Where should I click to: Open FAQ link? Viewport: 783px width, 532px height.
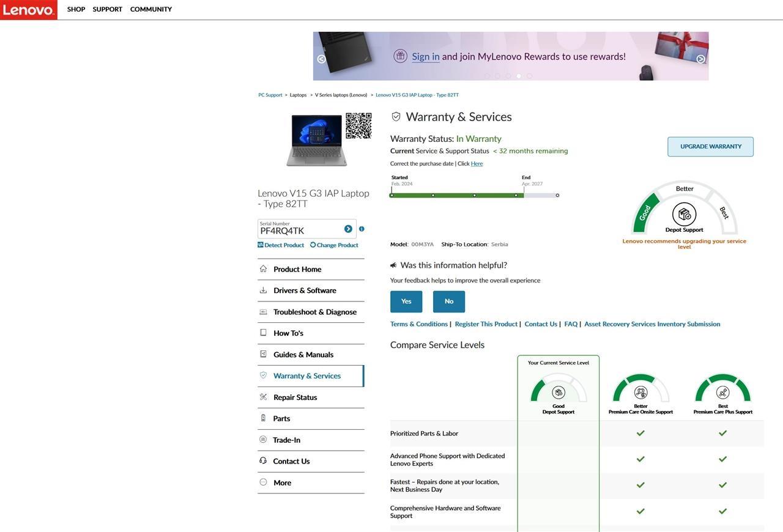point(571,324)
